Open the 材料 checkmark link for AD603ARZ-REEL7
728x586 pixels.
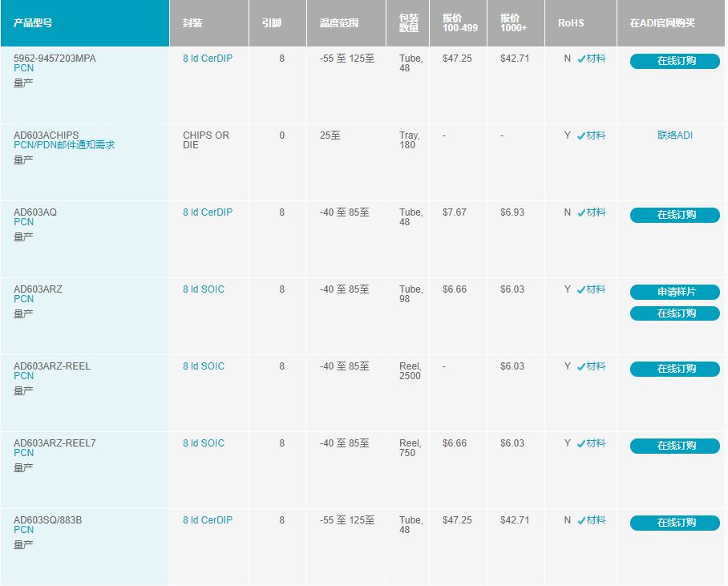[x=592, y=443]
